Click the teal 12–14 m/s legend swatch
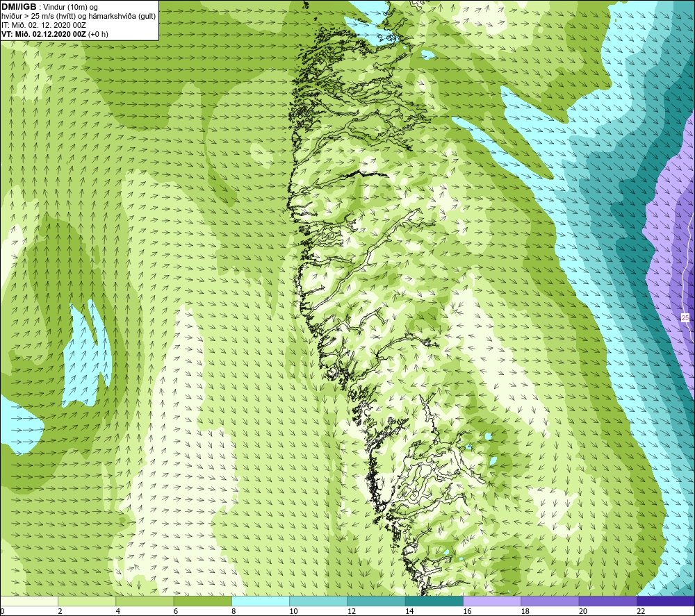Image resolution: width=695 pixels, height=616 pixels. pos(376,601)
